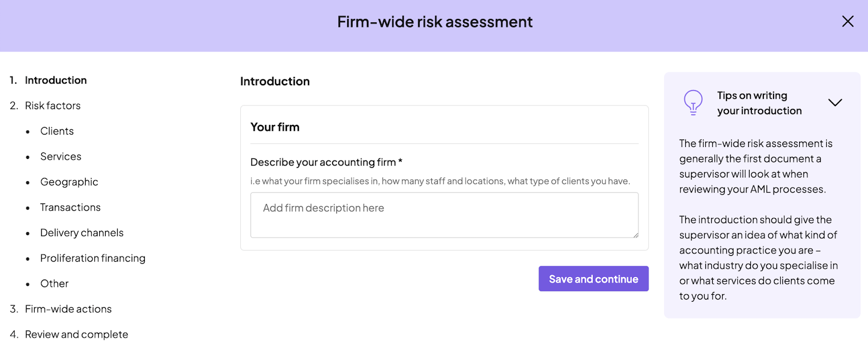Image resolution: width=868 pixels, height=349 pixels.
Task: Click the lightbulb tips icon
Action: point(693,102)
